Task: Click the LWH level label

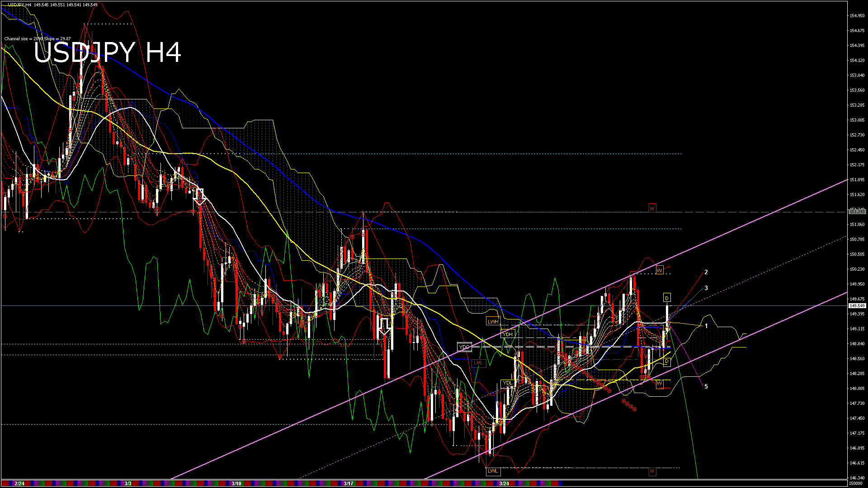Action: click(x=493, y=322)
